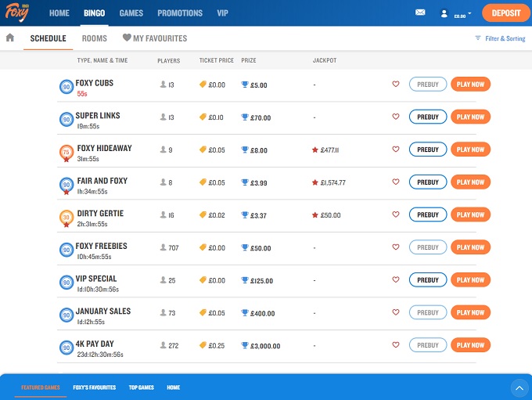Play now in Dirty Gertie
The height and width of the screenshot is (400, 532).
471,214
